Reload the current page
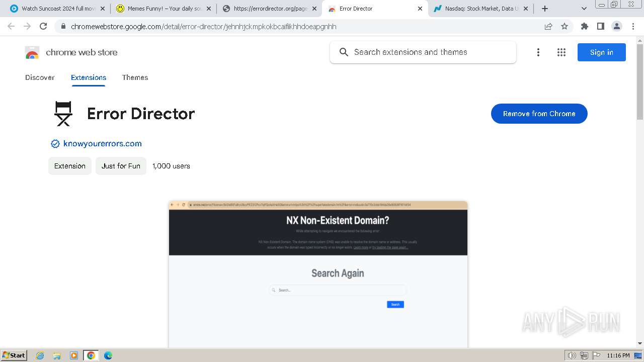 (x=43, y=26)
